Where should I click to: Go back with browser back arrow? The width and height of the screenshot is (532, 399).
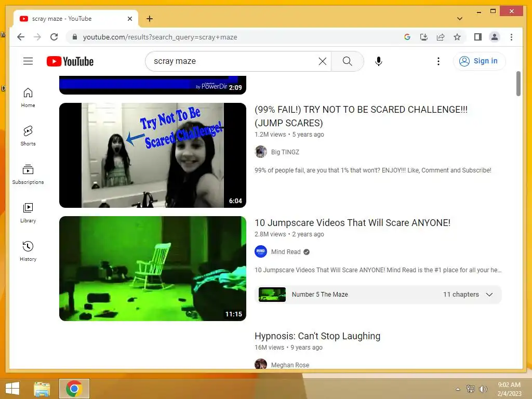point(21,37)
